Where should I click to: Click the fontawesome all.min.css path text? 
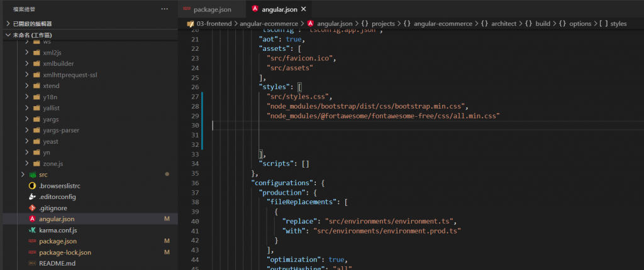pos(383,116)
